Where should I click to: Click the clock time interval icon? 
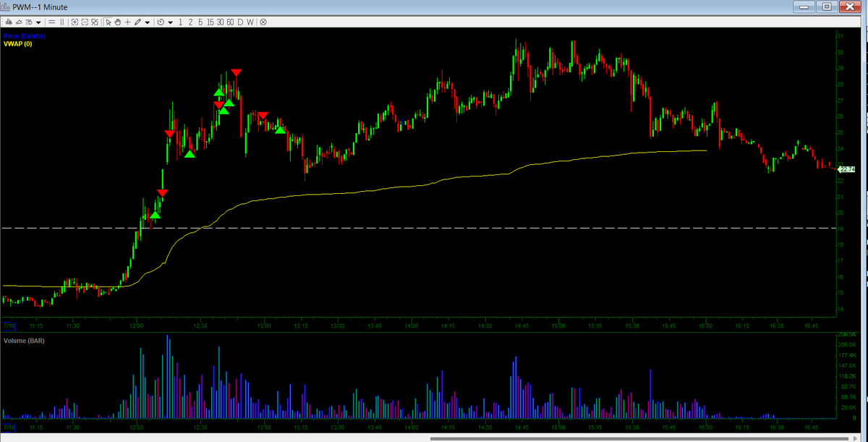pos(161,22)
